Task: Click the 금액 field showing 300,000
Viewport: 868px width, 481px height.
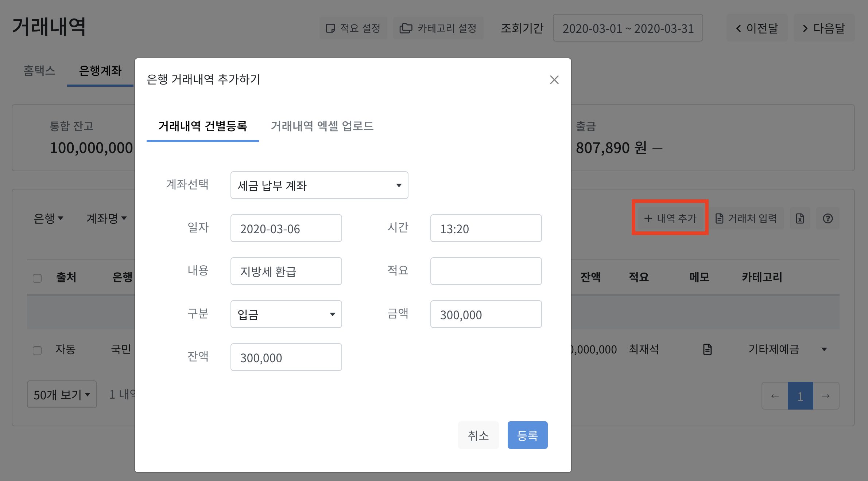Action: (486, 314)
